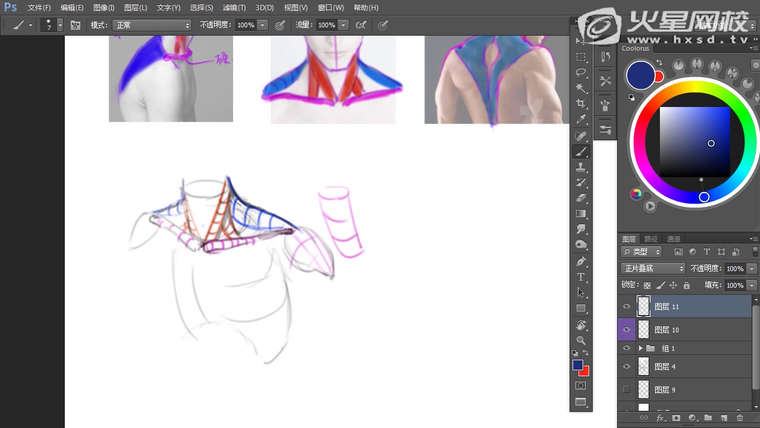Activate the Eyedropper tool
The image size is (760, 428).
pyautogui.click(x=581, y=120)
